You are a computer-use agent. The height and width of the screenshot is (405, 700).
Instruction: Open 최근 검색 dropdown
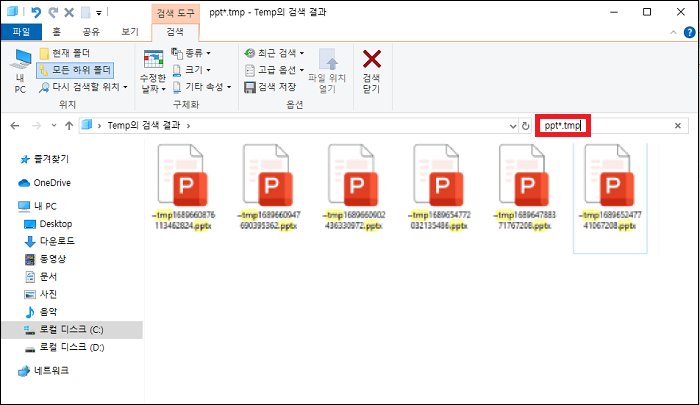pos(274,53)
